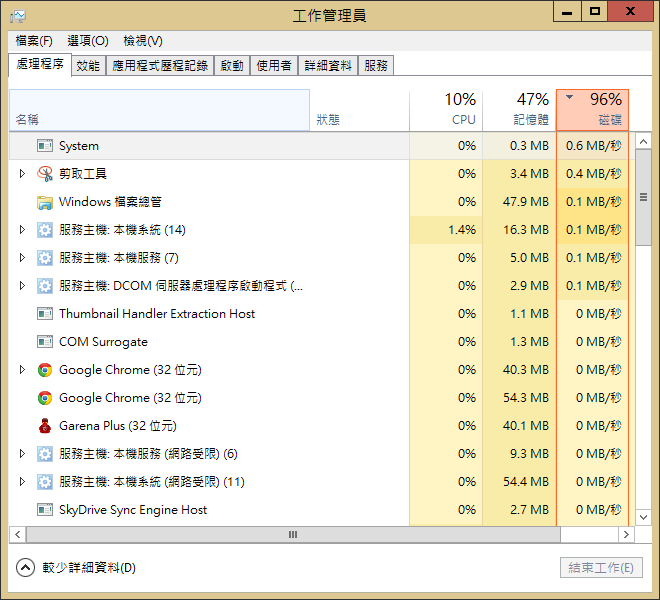Minimize the 工作管理員 window

(x=567, y=11)
